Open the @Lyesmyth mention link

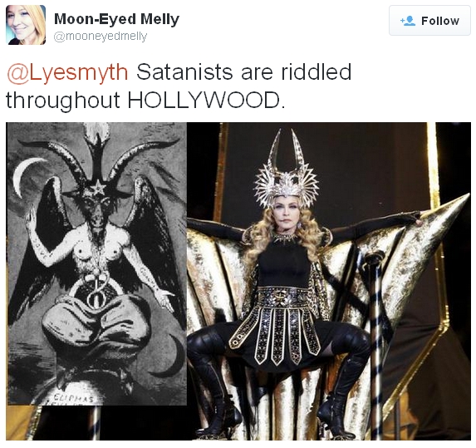click(x=67, y=72)
